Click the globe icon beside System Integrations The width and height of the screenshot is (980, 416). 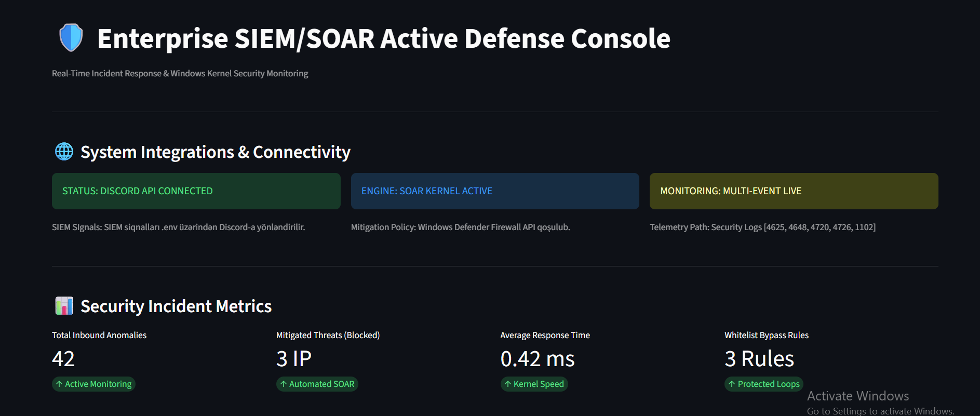(x=64, y=152)
